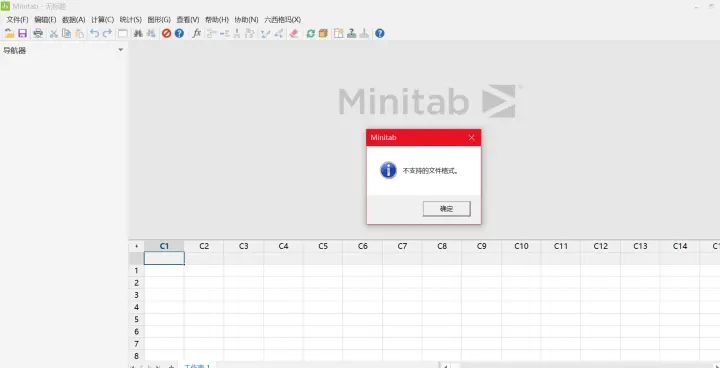720x368 pixels.
Task: Select column header C12
Action: 601,246
